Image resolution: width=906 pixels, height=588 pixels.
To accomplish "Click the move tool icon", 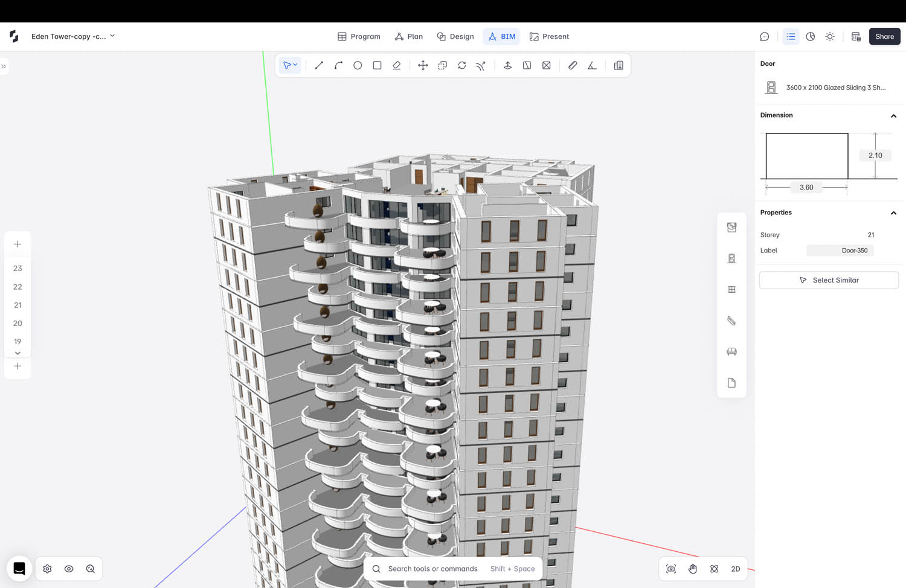I will point(423,65).
